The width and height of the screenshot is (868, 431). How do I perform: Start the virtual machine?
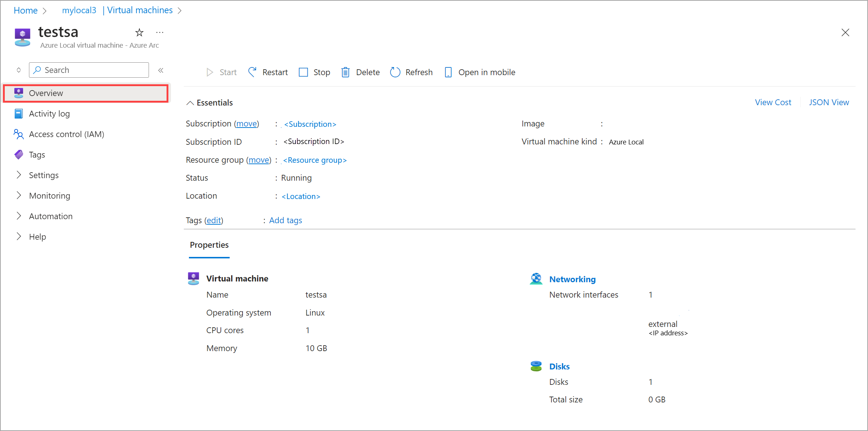click(221, 72)
